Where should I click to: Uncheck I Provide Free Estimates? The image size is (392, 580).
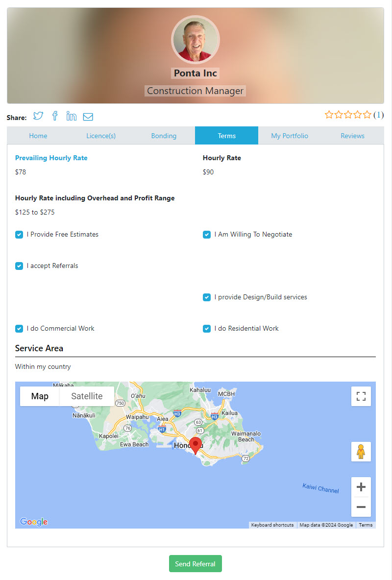click(19, 235)
